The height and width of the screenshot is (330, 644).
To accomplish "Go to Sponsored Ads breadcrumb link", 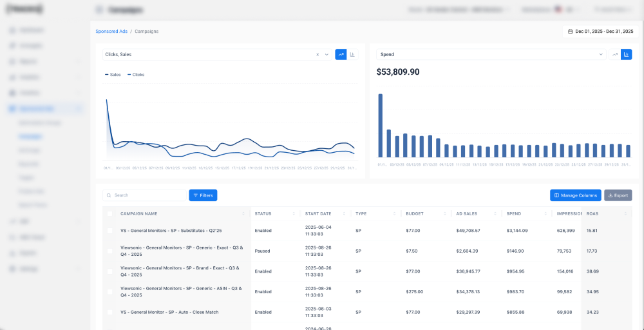I will pos(111,31).
